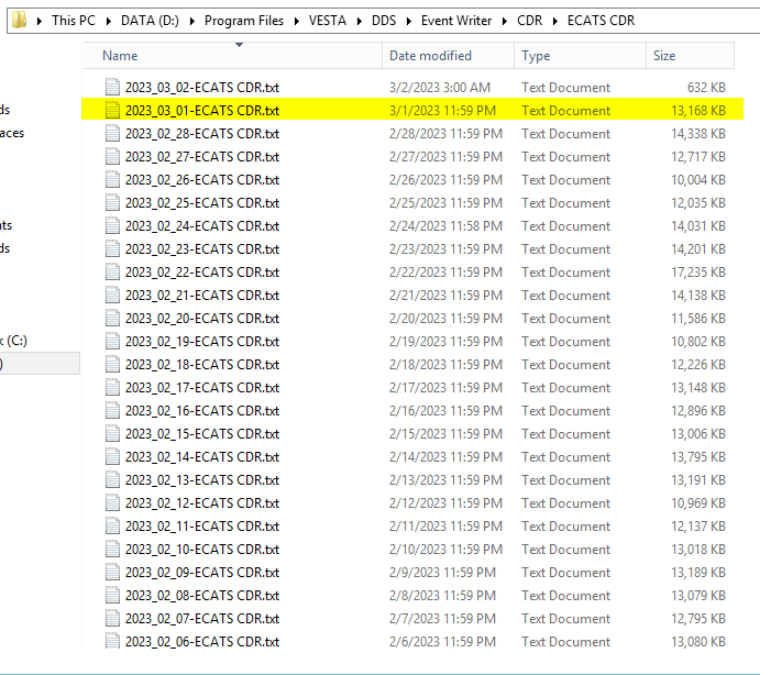Viewport: 780px width, 675px height.
Task: Click the sort arrow above the Name column
Action: point(239,45)
